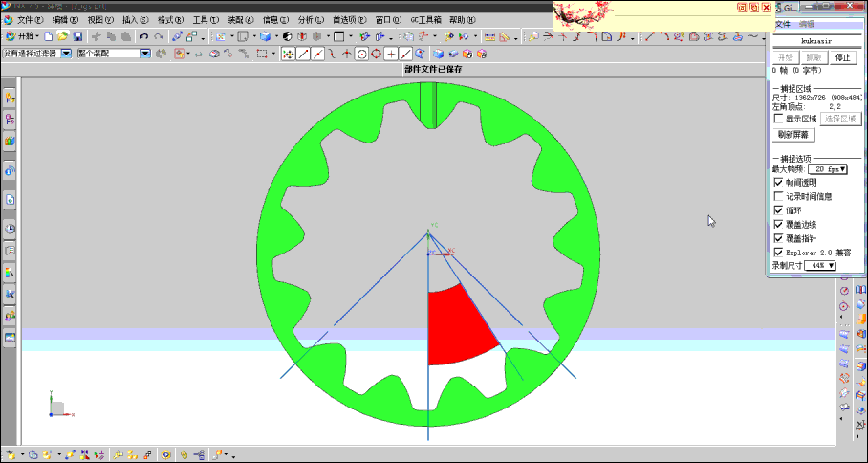Click the history clock icon in left bar

pyautogui.click(x=10, y=229)
